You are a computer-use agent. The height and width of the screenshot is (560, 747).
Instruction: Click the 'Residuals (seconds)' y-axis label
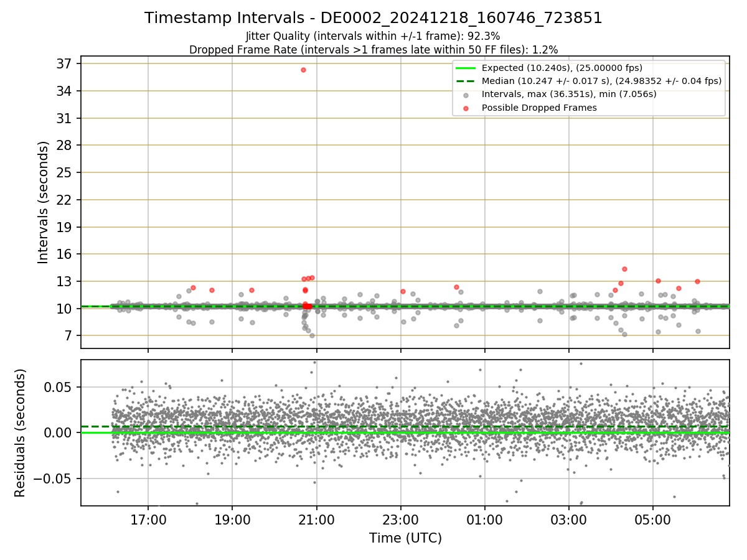pos(21,433)
